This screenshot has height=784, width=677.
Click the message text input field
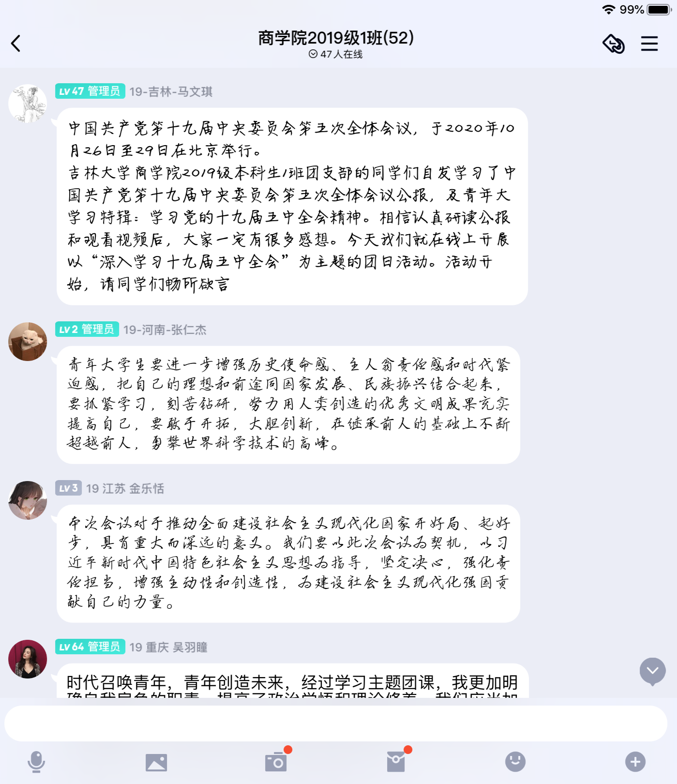336,724
